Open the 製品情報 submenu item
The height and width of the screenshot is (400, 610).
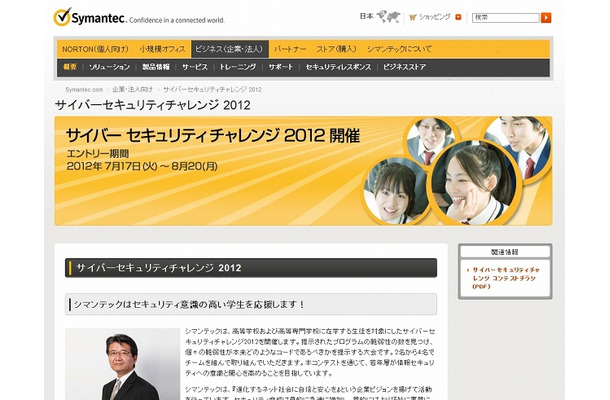click(156, 67)
